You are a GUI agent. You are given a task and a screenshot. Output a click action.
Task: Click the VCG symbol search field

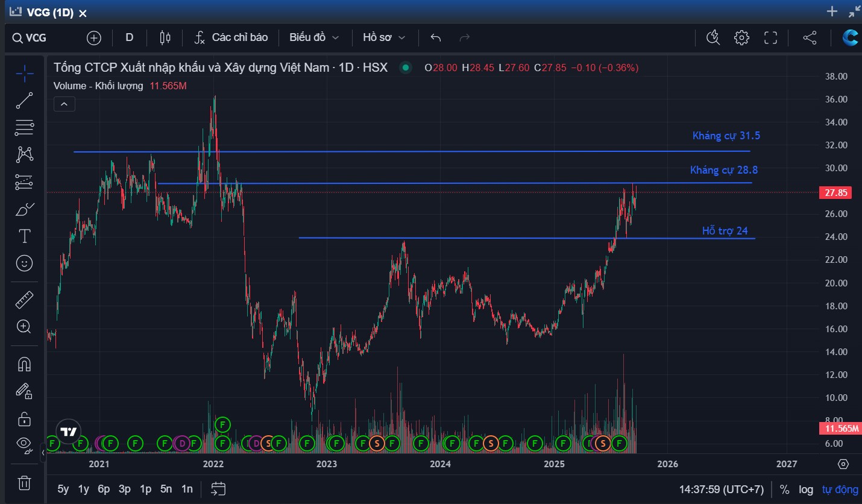click(36, 38)
